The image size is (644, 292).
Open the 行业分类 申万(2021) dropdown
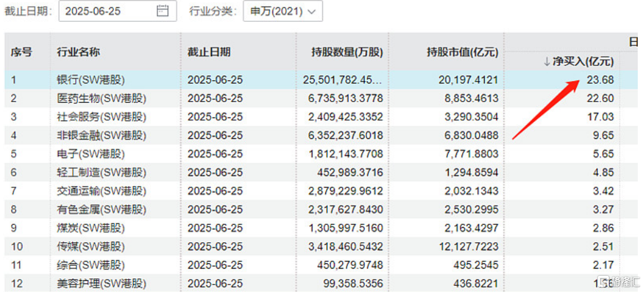coord(283,11)
